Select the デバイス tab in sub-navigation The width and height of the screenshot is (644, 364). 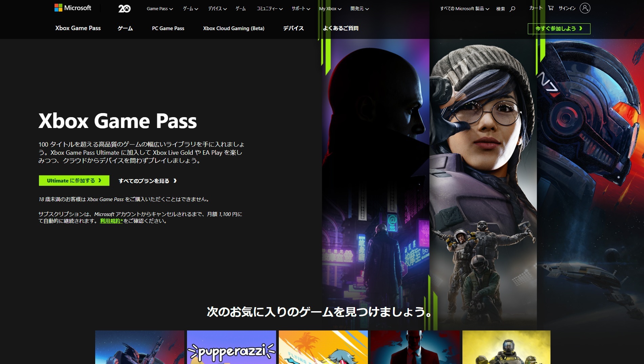tap(293, 28)
